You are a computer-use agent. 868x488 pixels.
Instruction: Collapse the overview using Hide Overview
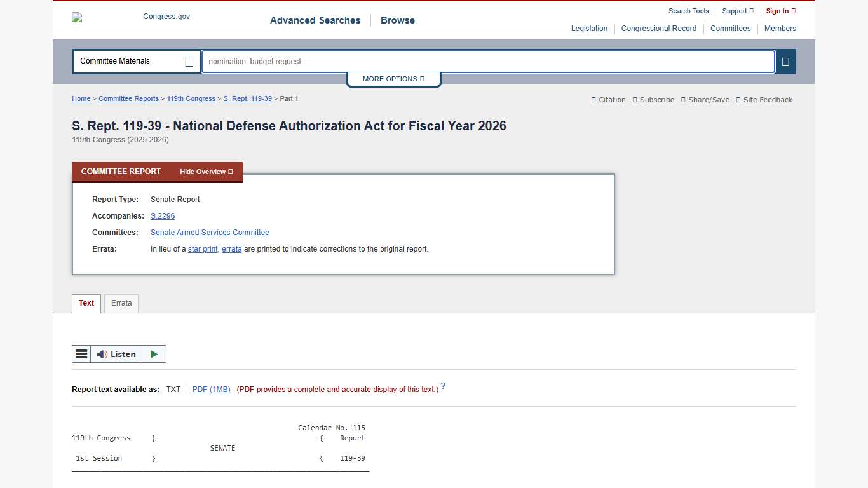(205, 172)
